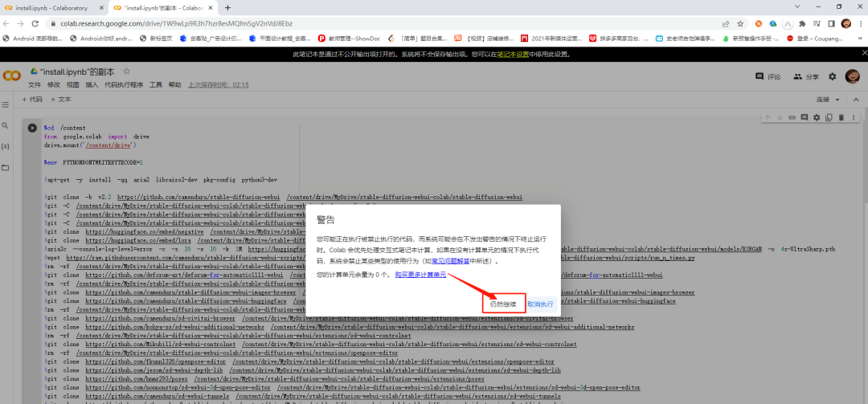
Task: Go back in browser history
Action: click(6, 24)
